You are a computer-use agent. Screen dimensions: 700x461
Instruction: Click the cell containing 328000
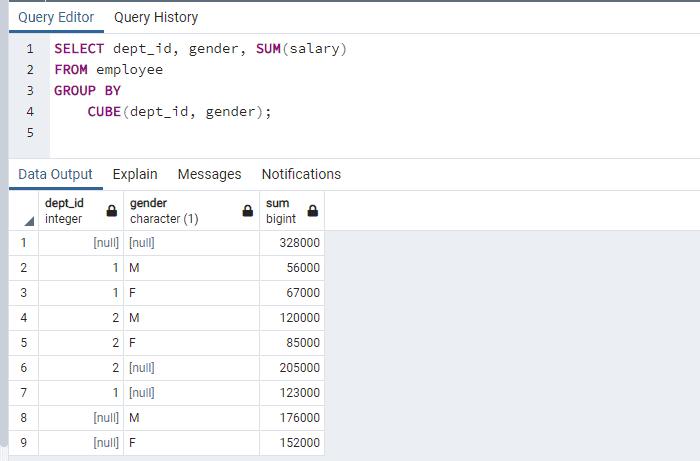[x=292, y=243]
